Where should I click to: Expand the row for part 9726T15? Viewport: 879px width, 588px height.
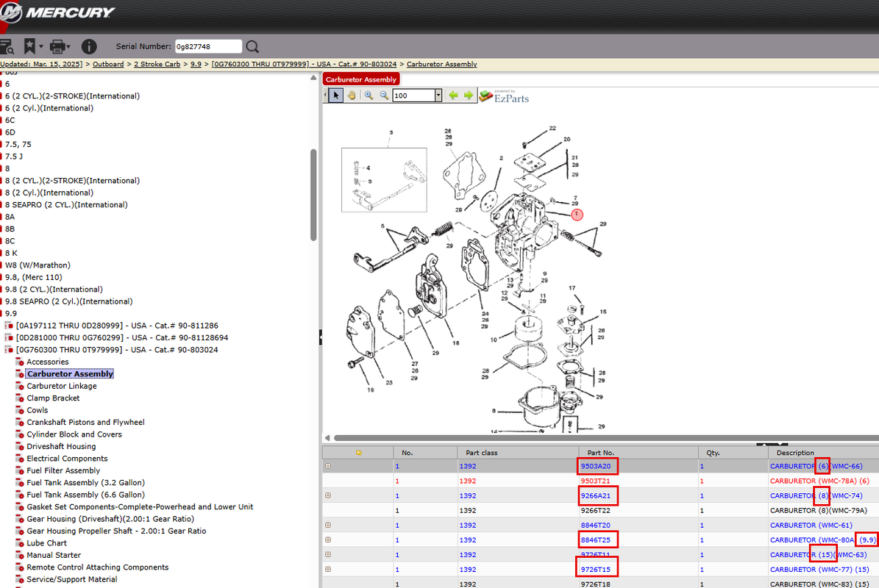tap(328, 570)
